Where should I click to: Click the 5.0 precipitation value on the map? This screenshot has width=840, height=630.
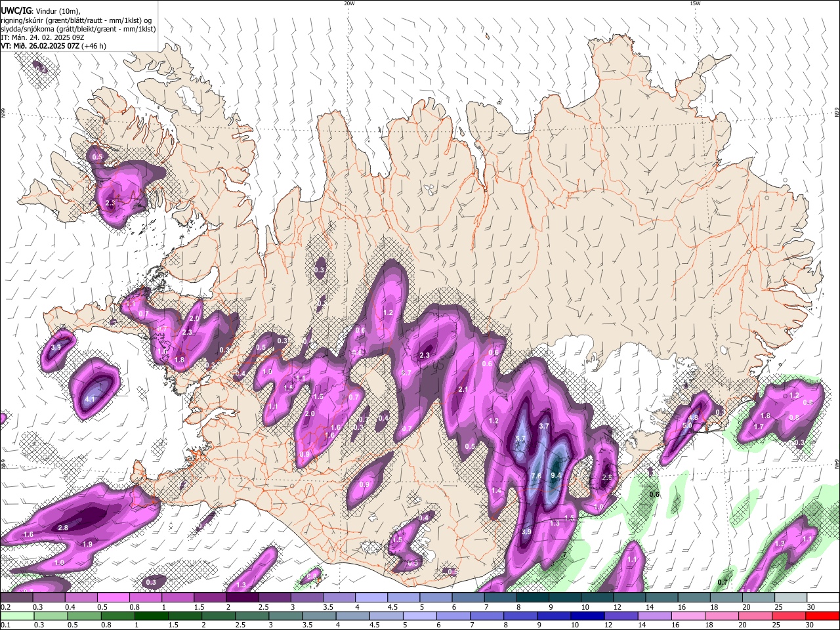tap(687, 426)
